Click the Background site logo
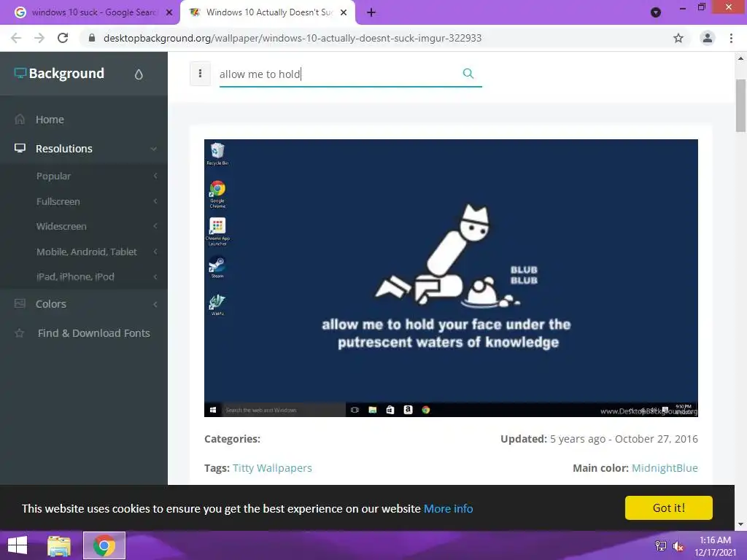The width and height of the screenshot is (747, 560). tap(59, 74)
